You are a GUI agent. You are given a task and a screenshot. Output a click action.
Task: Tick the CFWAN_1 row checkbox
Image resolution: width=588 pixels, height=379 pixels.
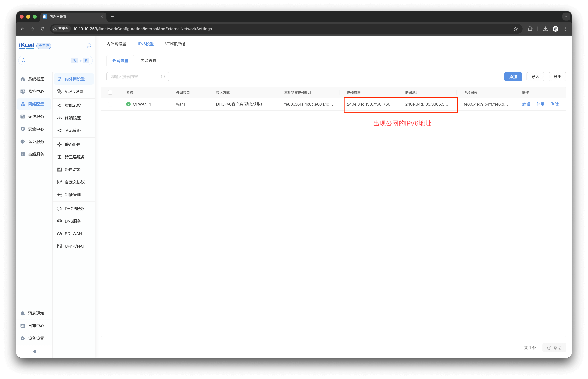(x=110, y=104)
